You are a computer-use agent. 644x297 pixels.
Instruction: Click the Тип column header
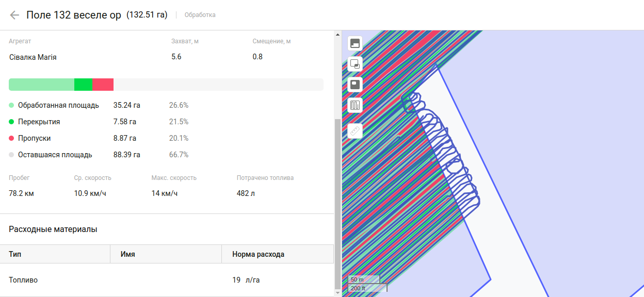pyautogui.click(x=15, y=254)
